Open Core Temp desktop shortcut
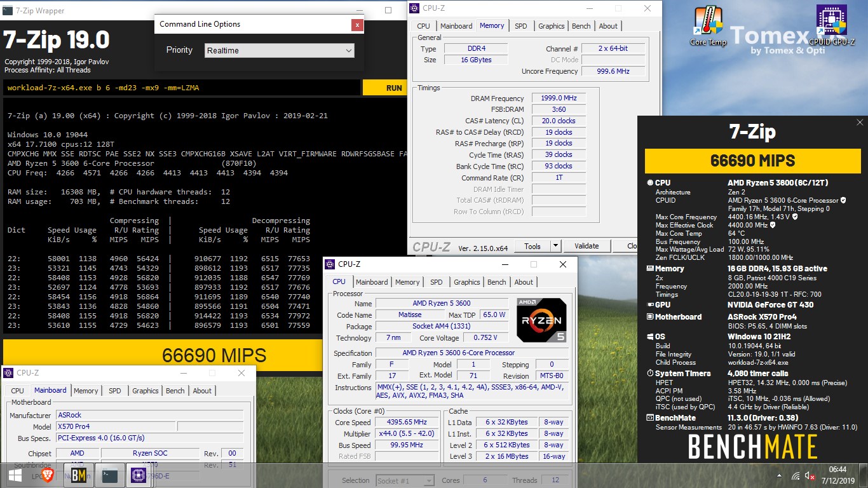The width and height of the screenshot is (868, 488). (x=708, y=26)
